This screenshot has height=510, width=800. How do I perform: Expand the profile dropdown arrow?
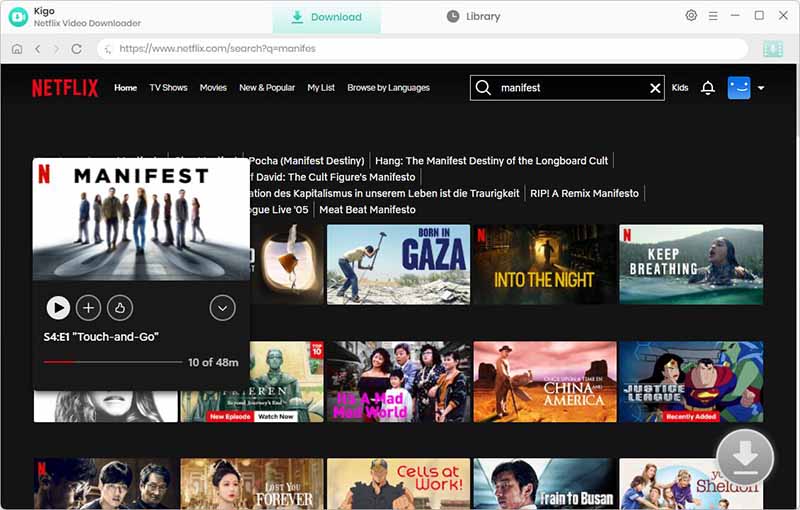point(761,88)
